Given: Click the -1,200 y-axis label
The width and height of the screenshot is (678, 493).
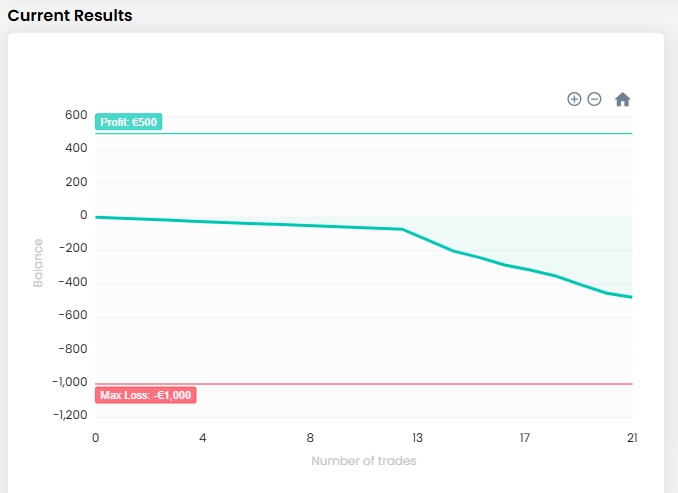Looking at the screenshot, I should coord(70,415).
